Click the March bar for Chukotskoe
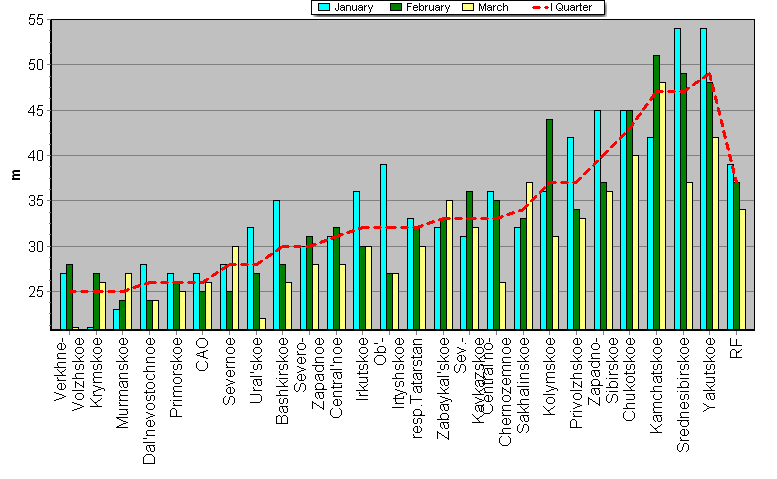This screenshot has height=479, width=777. (636, 243)
